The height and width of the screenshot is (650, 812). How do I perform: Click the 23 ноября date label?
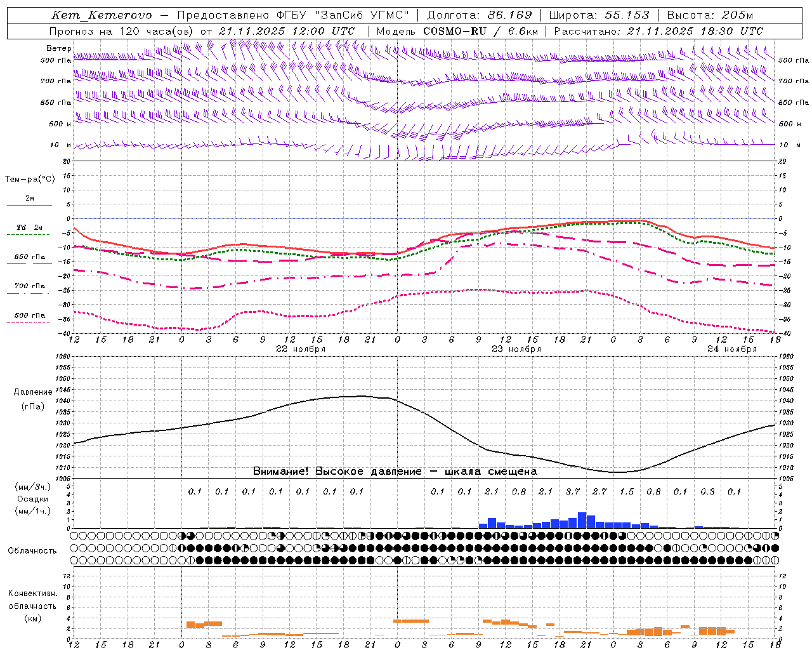point(516,349)
